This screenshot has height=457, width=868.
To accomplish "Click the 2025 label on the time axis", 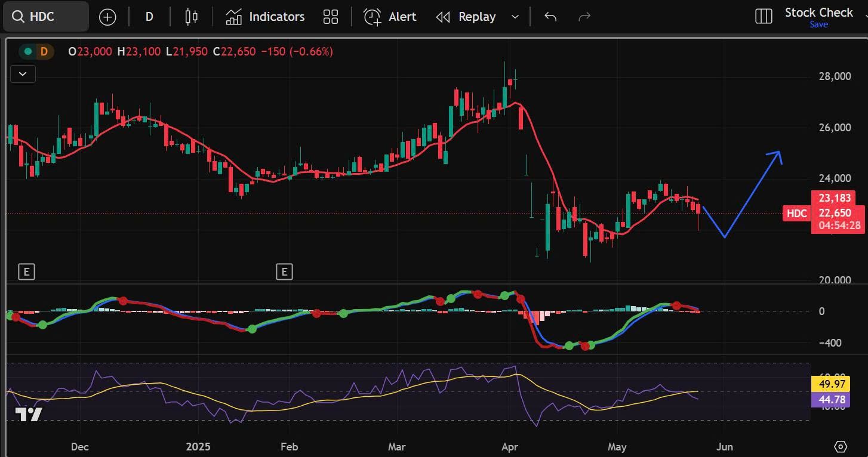I will 197,447.
